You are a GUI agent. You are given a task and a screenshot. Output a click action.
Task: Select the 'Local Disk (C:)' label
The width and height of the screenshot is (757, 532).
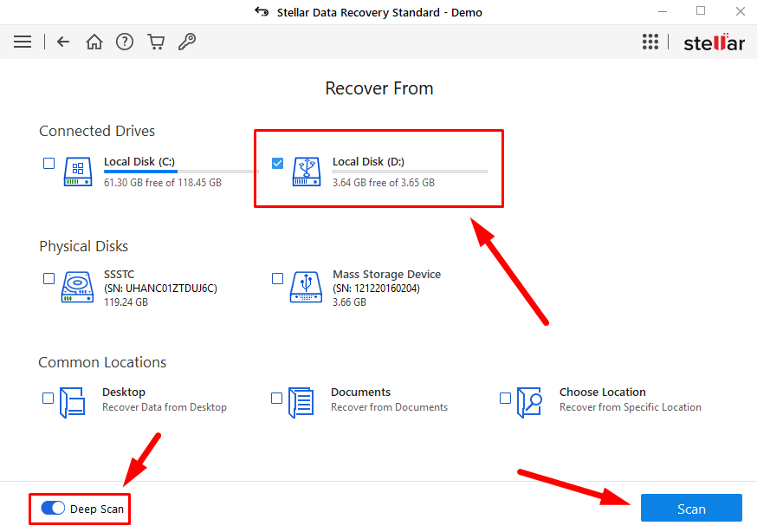[139, 161]
